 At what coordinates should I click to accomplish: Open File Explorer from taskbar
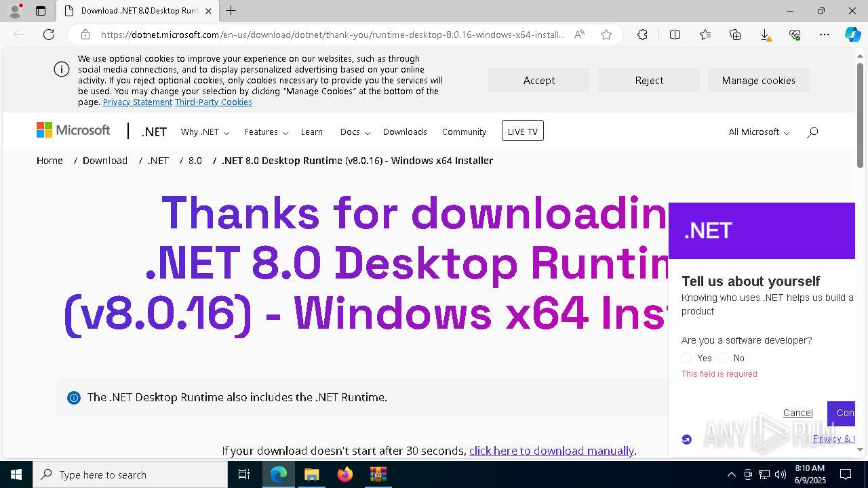(x=311, y=474)
